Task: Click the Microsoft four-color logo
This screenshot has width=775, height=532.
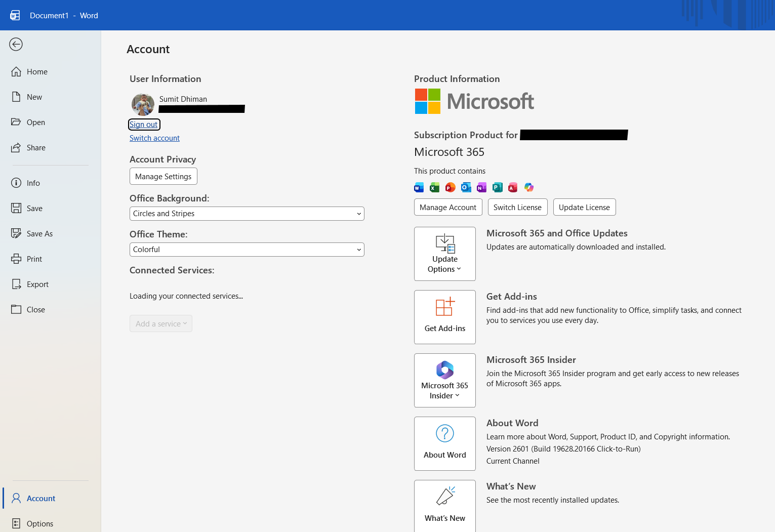Action: 428,101
